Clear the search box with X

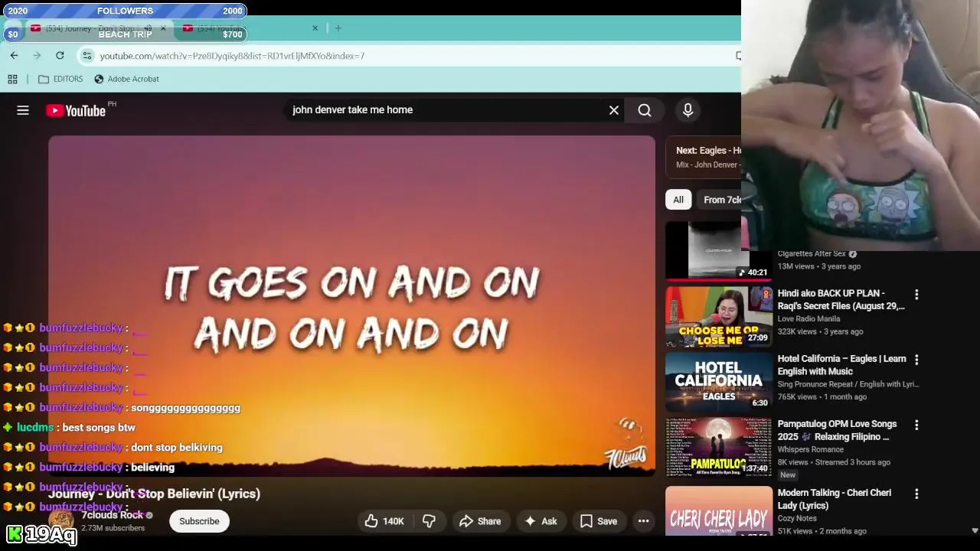(x=614, y=110)
